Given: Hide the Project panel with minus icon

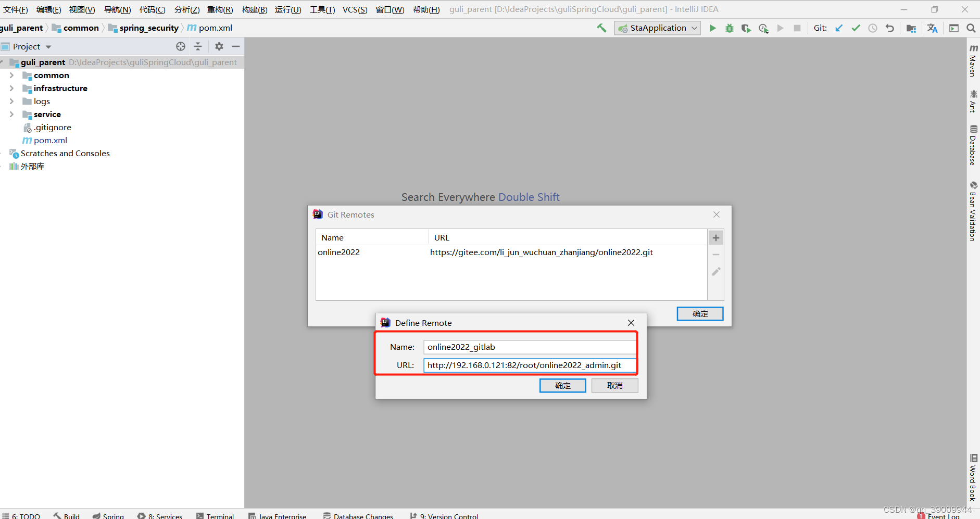Looking at the screenshot, I should tap(236, 46).
